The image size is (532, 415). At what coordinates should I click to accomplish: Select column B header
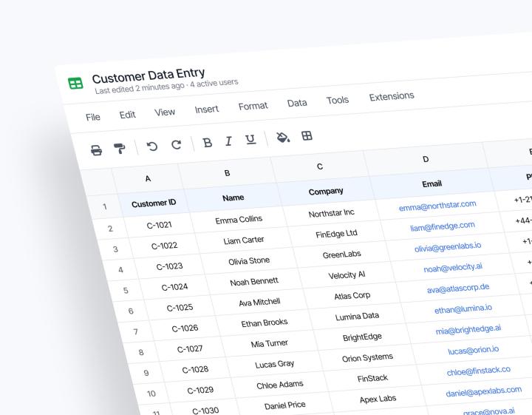(x=228, y=173)
